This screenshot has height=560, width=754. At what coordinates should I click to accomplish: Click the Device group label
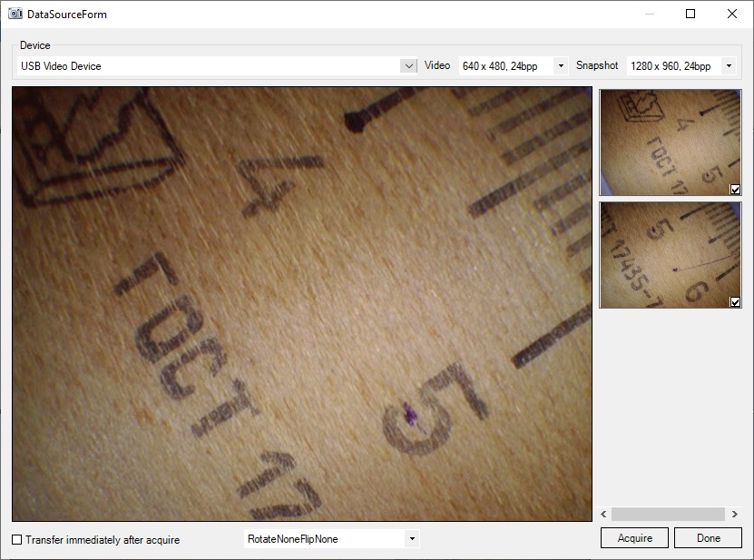click(x=35, y=45)
